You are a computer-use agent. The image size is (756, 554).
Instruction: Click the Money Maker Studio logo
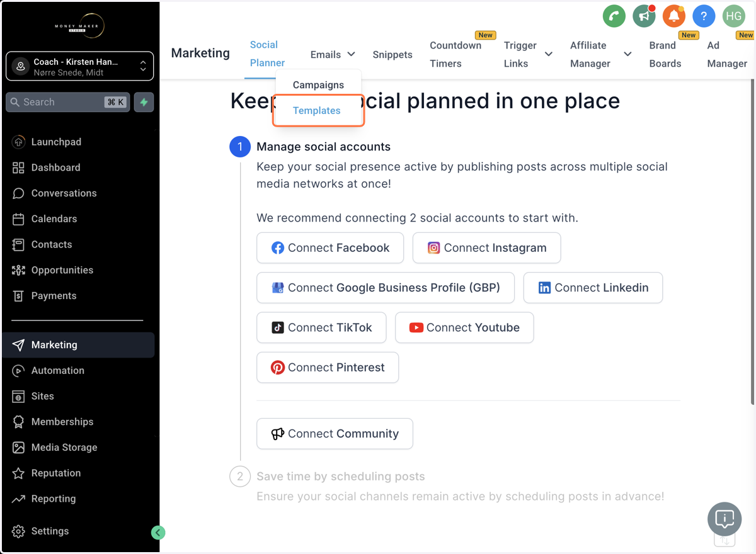pos(79,25)
